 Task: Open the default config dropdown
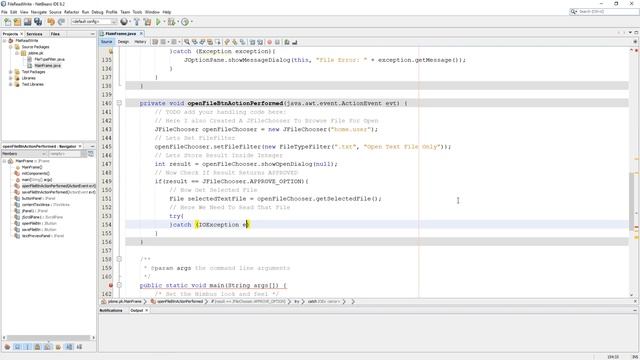coord(94,22)
